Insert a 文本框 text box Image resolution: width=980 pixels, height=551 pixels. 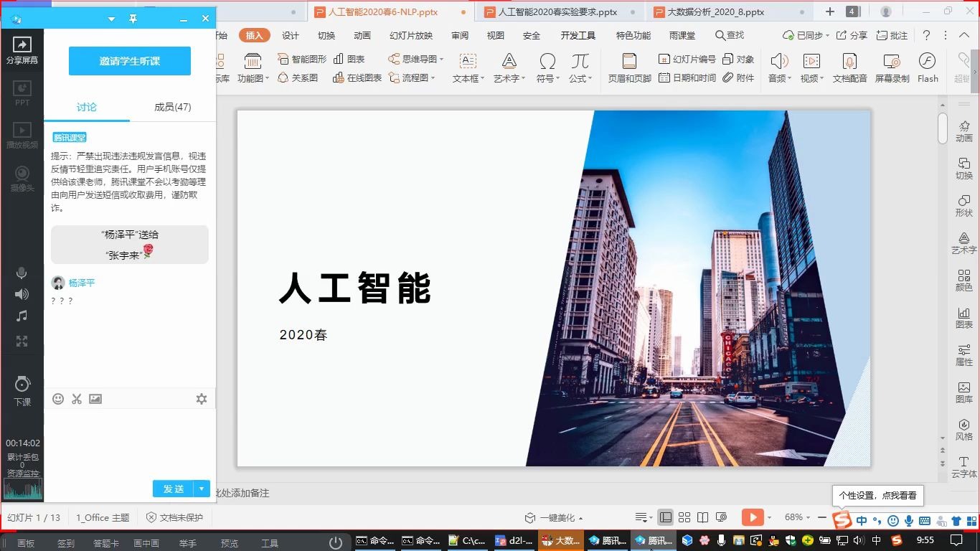coord(468,68)
